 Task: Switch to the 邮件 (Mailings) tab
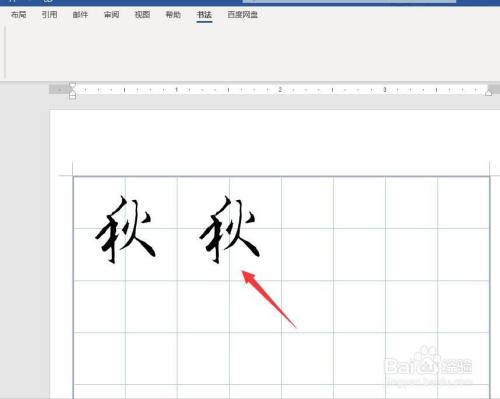click(x=80, y=15)
